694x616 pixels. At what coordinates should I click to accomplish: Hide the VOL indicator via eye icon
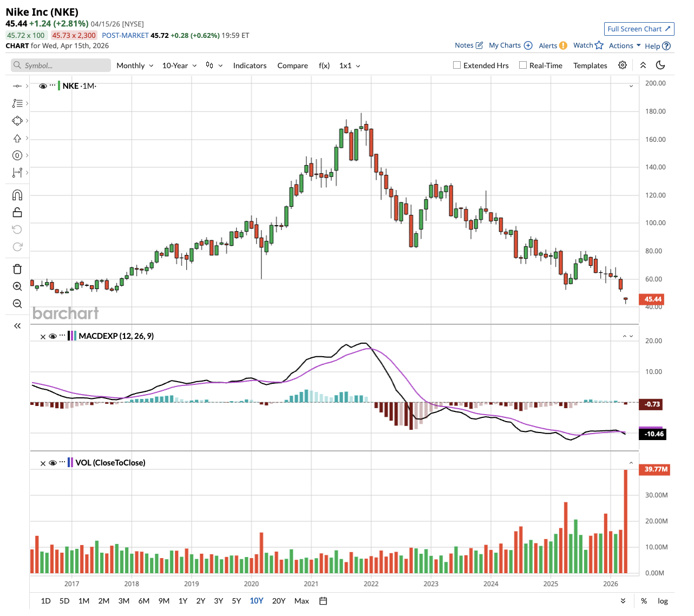(53, 463)
